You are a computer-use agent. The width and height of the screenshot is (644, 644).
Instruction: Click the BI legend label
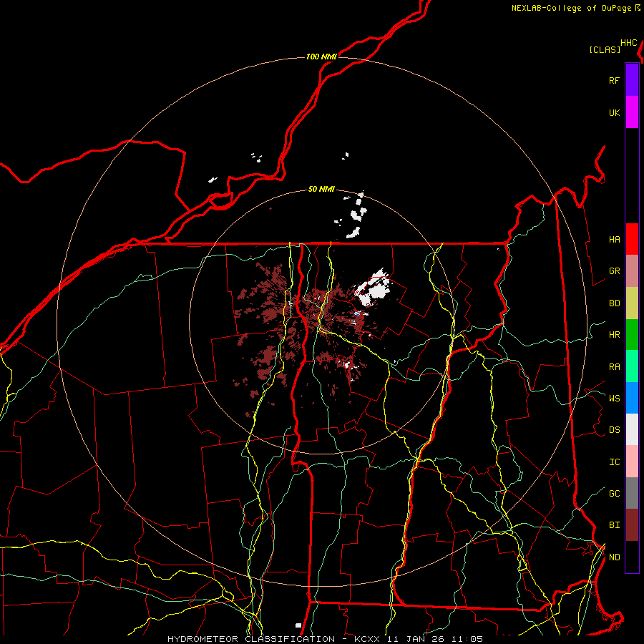(x=614, y=525)
